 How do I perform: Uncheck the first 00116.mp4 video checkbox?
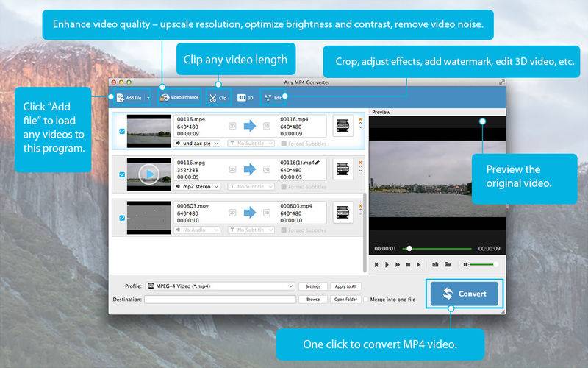click(121, 131)
